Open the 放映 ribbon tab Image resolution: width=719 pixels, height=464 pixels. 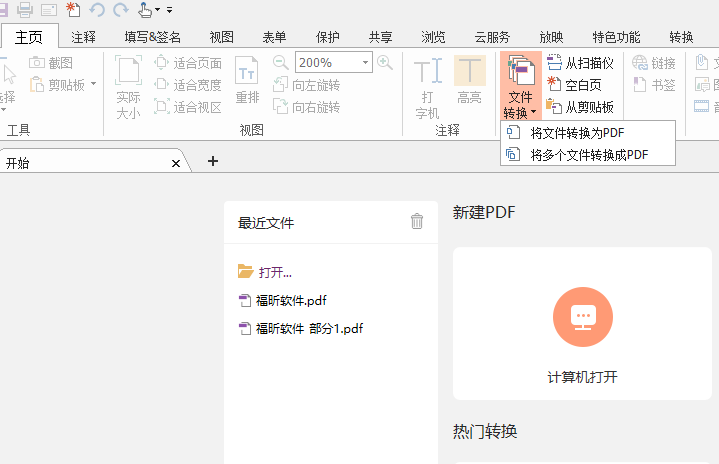click(x=552, y=37)
